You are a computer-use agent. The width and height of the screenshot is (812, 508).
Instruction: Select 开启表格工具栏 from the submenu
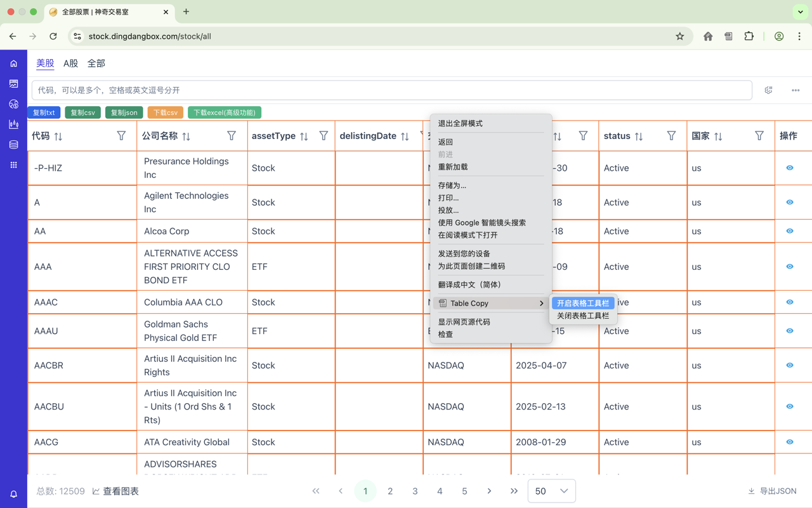coord(582,303)
